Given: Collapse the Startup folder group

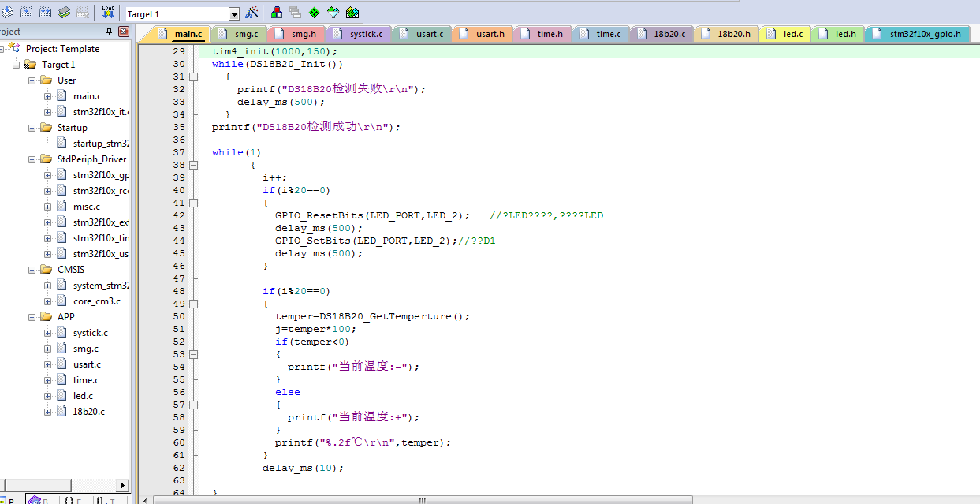Looking at the screenshot, I should click(32, 128).
